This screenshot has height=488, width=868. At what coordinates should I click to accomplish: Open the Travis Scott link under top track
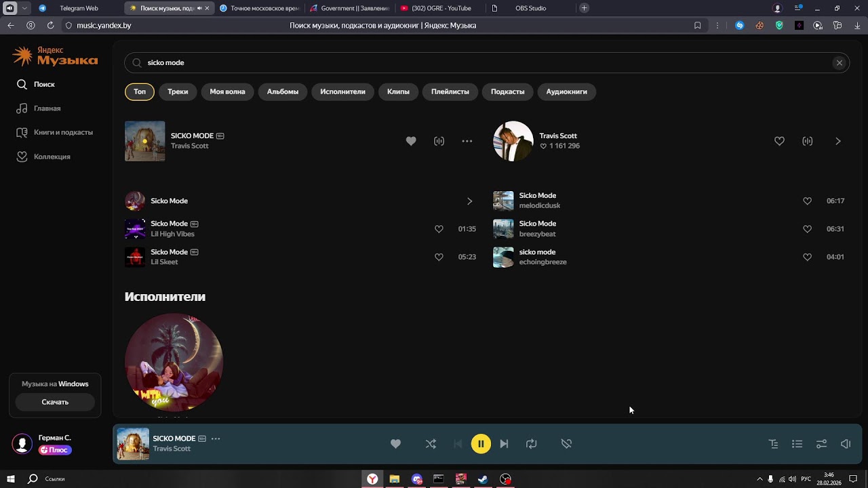[190, 146]
